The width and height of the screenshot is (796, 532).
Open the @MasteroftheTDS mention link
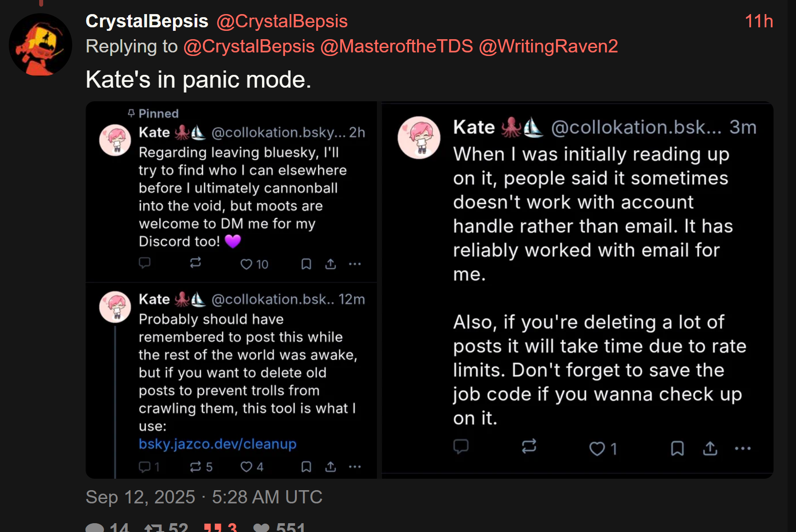(x=396, y=46)
